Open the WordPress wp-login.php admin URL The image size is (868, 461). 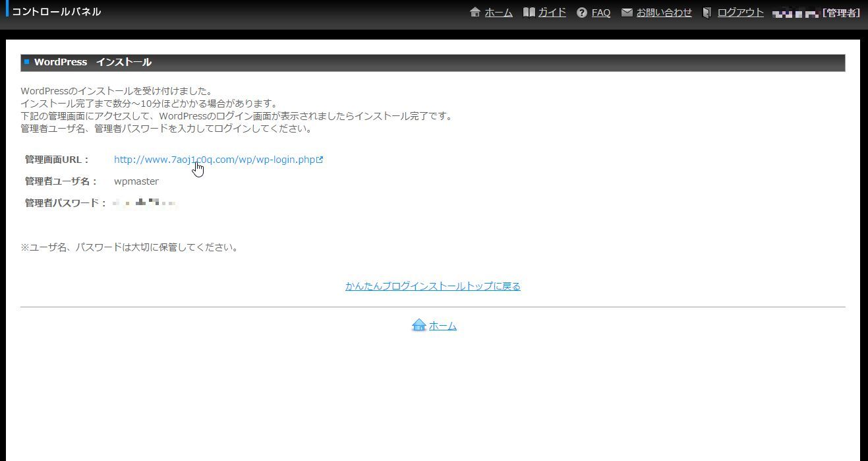pos(215,160)
